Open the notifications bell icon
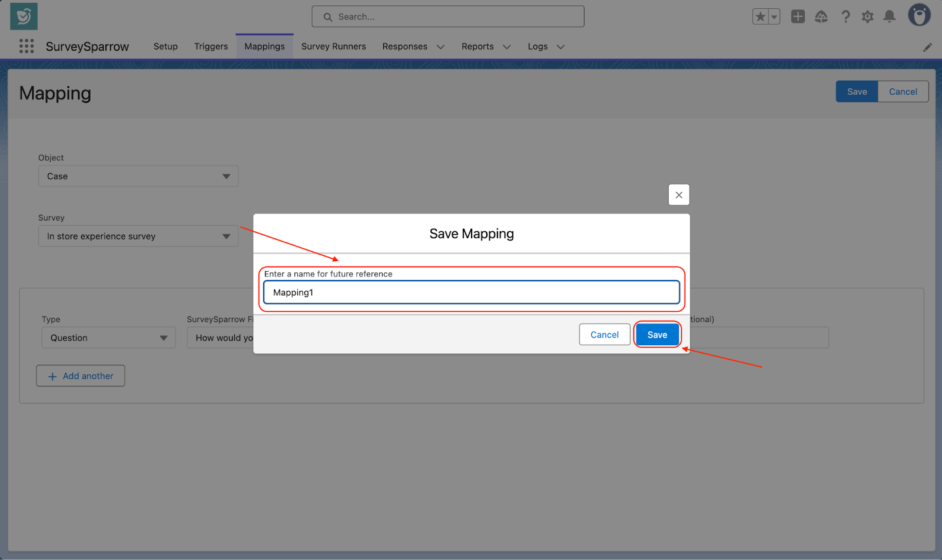 [x=890, y=17]
